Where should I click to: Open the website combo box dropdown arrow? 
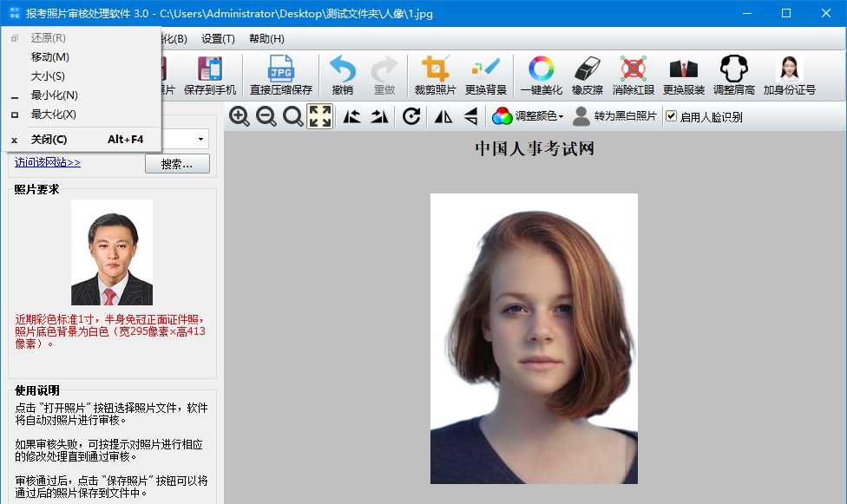201,139
